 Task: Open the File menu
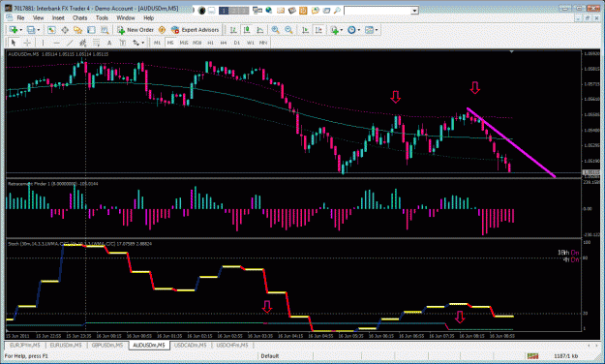tap(20, 17)
